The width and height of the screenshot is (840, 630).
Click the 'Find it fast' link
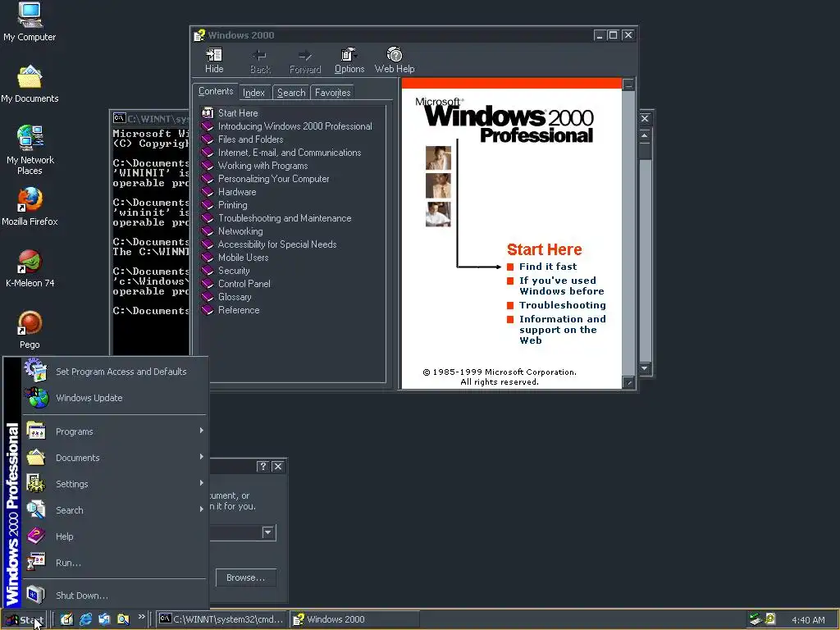(x=548, y=267)
